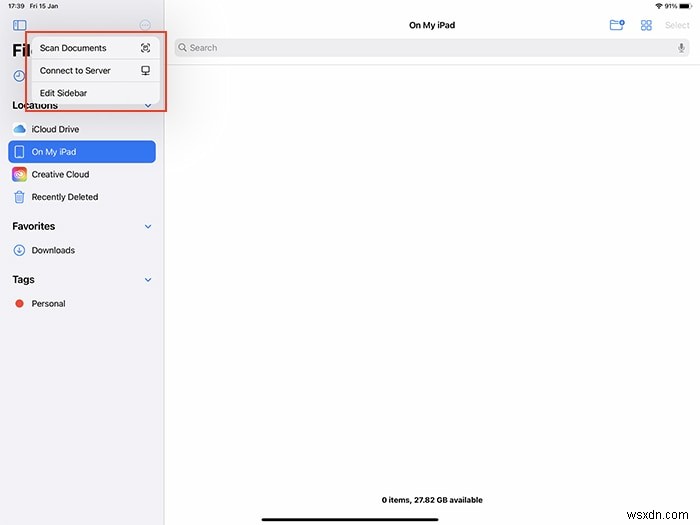
Task: Select the Personal tag
Action: point(82,304)
